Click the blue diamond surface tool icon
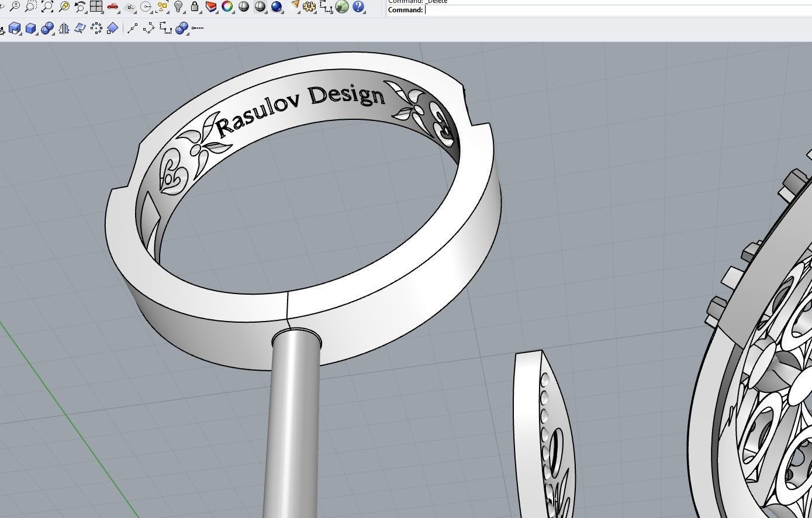 (113, 28)
